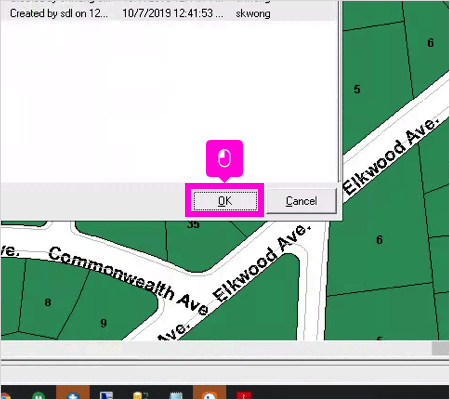Select parcel 8 on the map
The width and height of the screenshot is (450, 400).
click(x=48, y=302)
